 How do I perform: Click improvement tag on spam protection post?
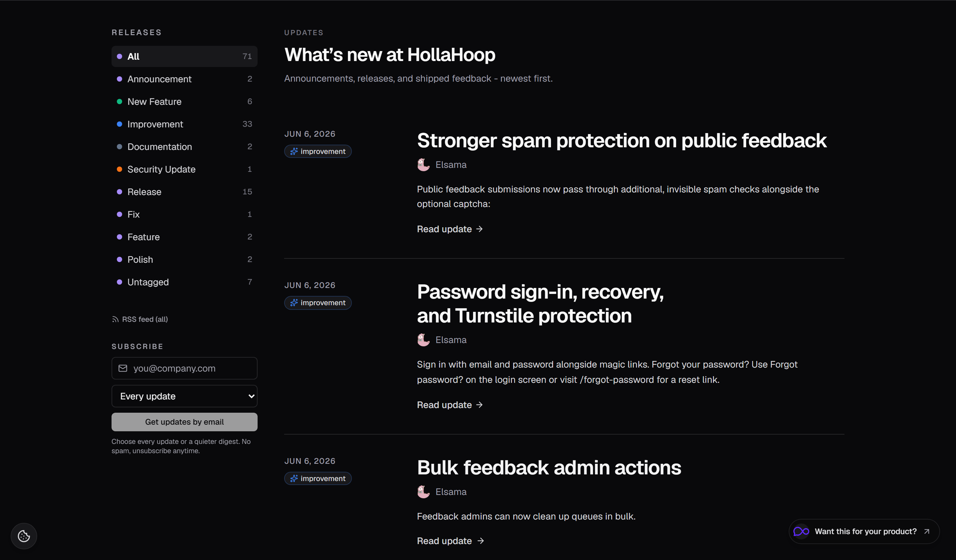[318, 152]
